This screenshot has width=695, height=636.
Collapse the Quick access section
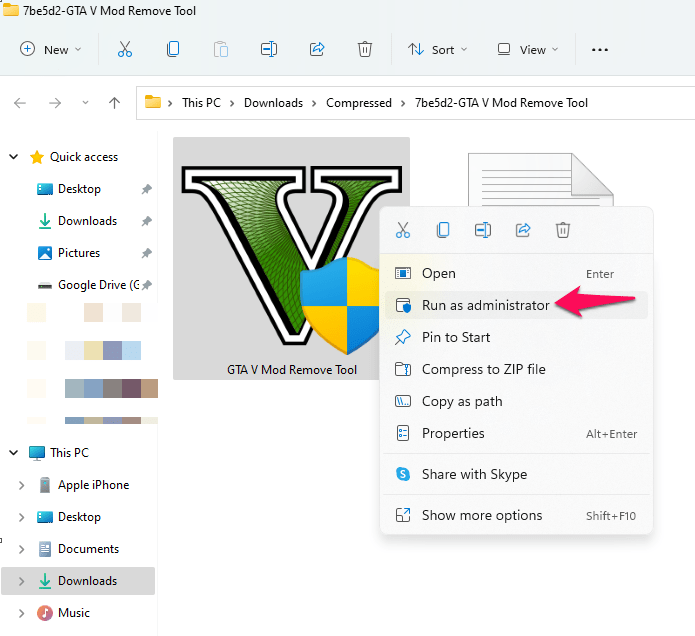tap(14, 156)
